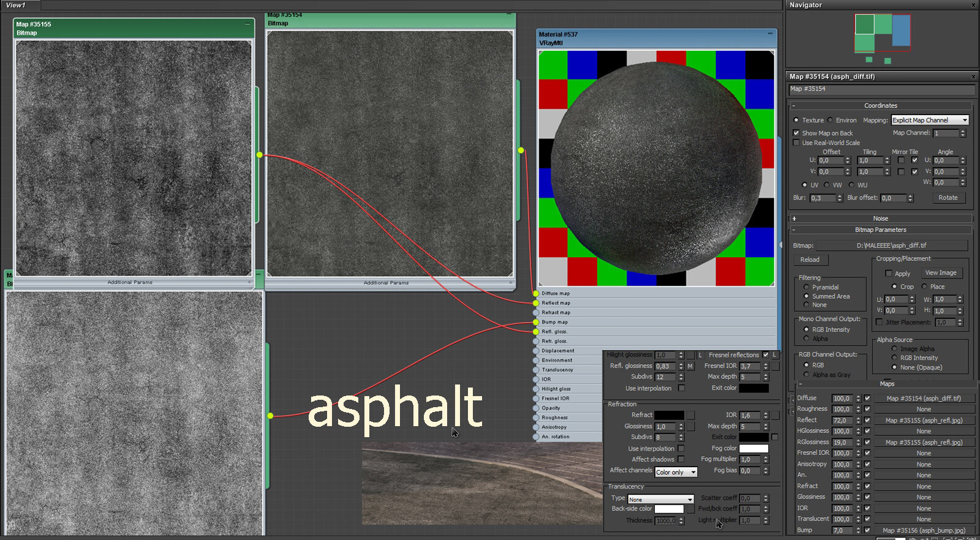Viewport: 980px width, 540px height.
Task: Open the Affect channels Color only dropdown
Action: [x=676, y=472]
